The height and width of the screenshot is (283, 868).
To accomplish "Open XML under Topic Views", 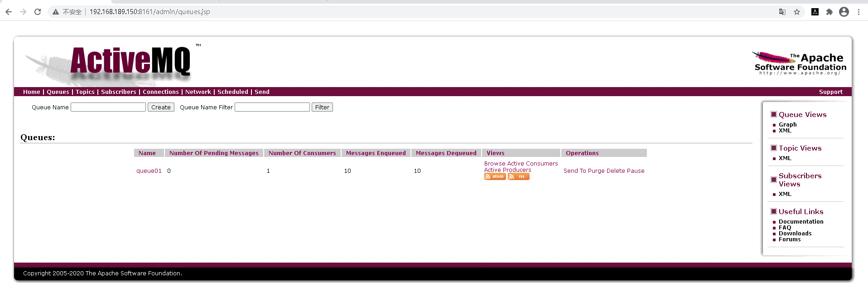I will point(785,158).
